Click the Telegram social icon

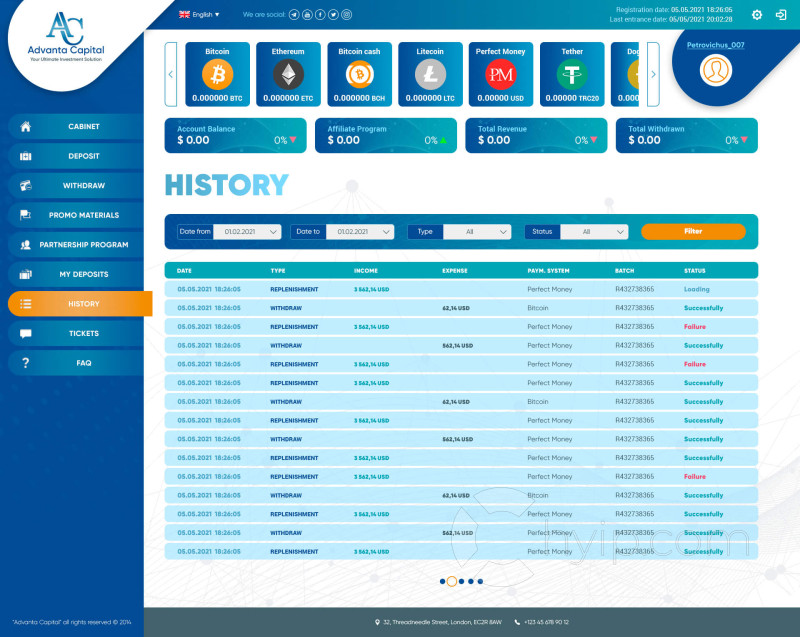[294, 15]
